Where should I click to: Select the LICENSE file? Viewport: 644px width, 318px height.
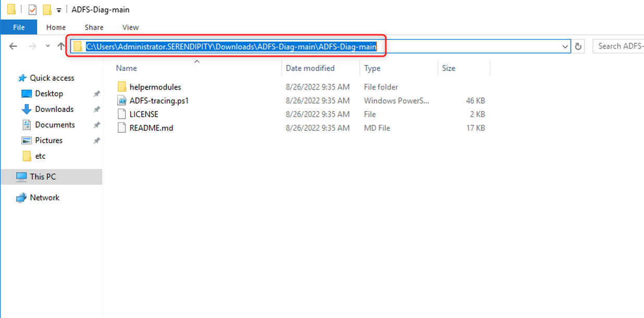[144, 114]
